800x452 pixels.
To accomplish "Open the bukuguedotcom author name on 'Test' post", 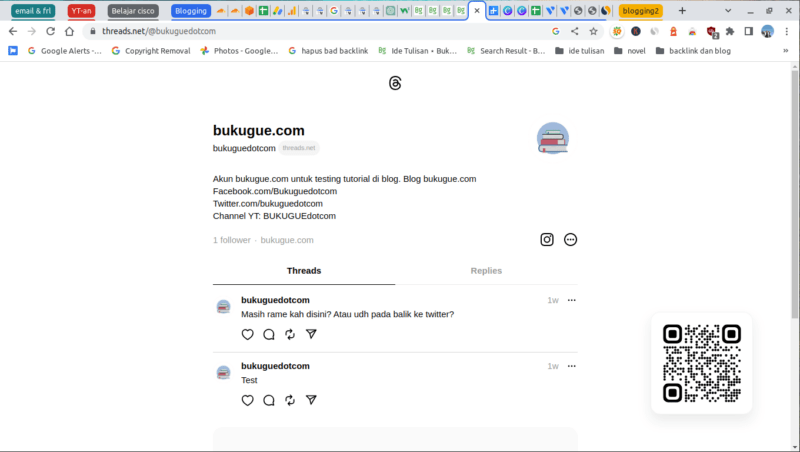I will pyautogui.click(x=275, y=366).
